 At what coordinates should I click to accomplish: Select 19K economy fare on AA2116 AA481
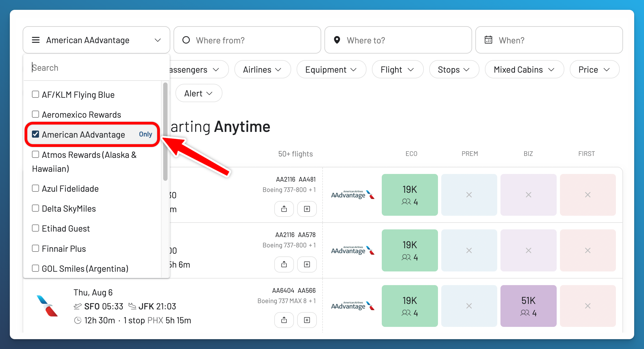[x=410, y=195]
